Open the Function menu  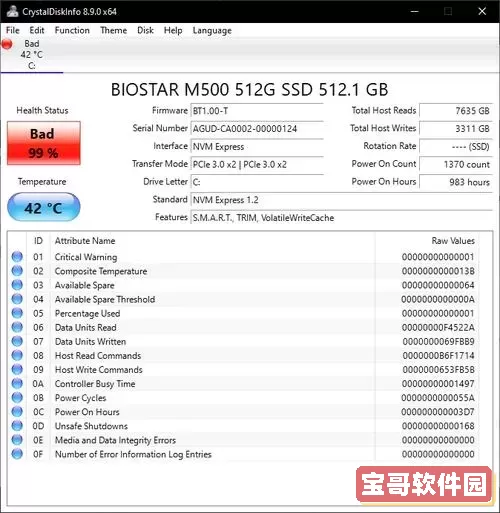click(x=72, y=30)
